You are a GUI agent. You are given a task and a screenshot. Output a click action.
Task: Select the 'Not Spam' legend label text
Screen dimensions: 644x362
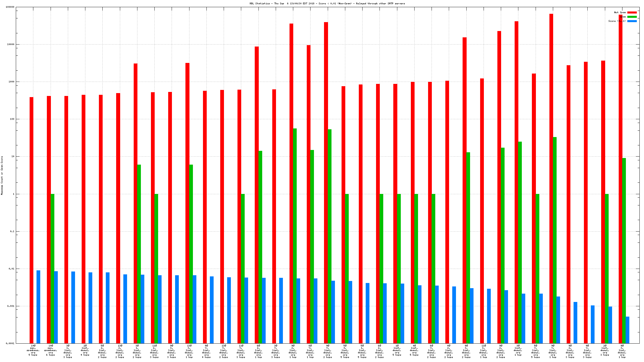pos(620,12)
